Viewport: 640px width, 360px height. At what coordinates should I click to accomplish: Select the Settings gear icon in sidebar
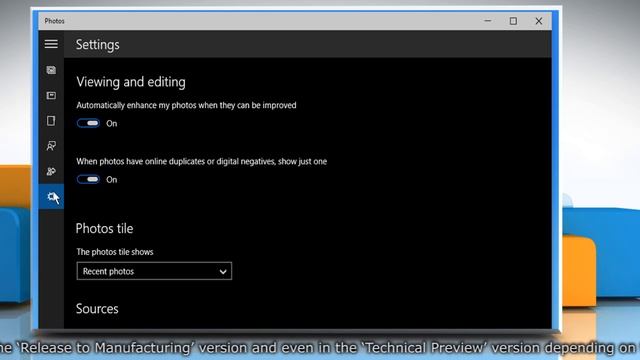point(51,197)
